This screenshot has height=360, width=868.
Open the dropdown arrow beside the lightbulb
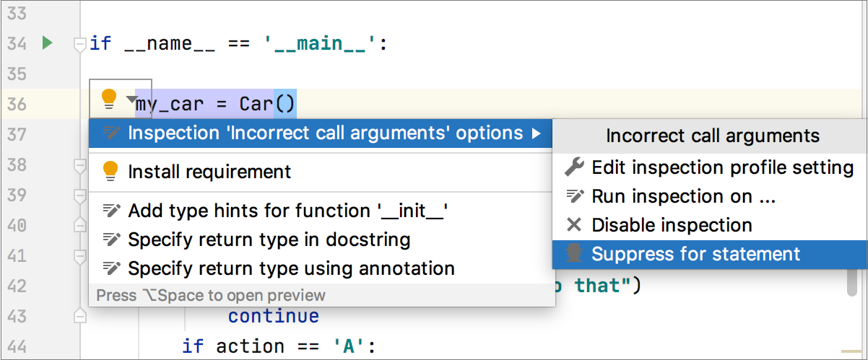(x=131, y=99)
